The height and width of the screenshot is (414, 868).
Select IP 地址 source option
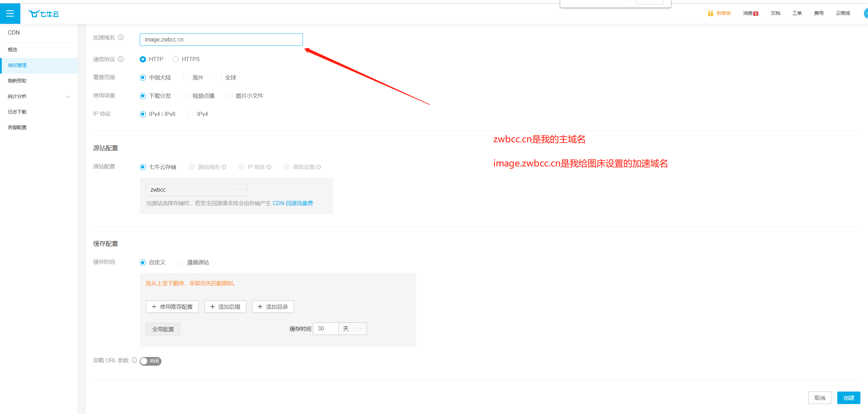(241, 167)
